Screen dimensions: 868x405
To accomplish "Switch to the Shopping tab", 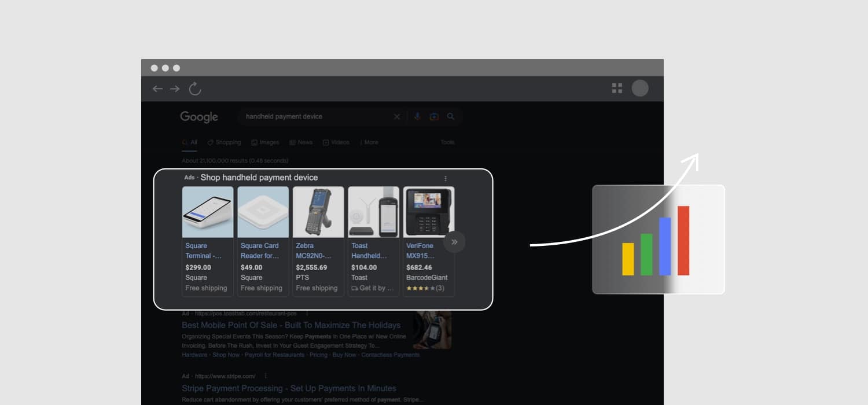I will click(x=224, y=142).
